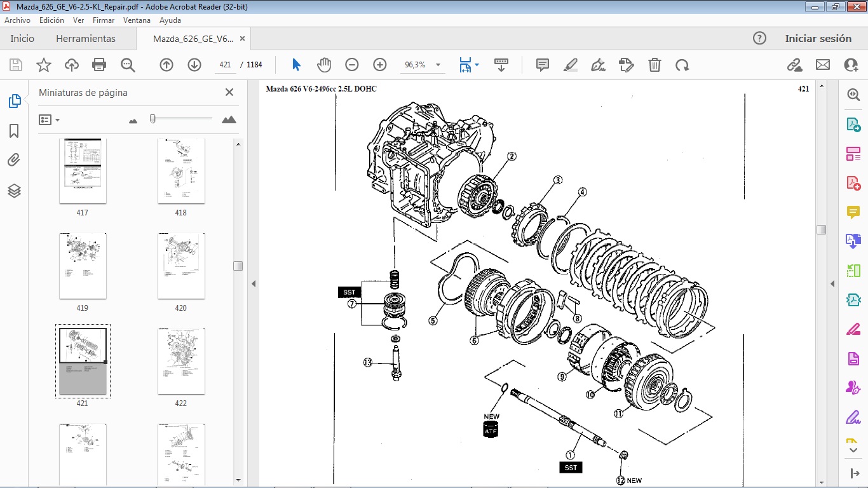This screenshot has height=488, width=868.
Task: Open the Firmar menu
Action: point(104,20)
